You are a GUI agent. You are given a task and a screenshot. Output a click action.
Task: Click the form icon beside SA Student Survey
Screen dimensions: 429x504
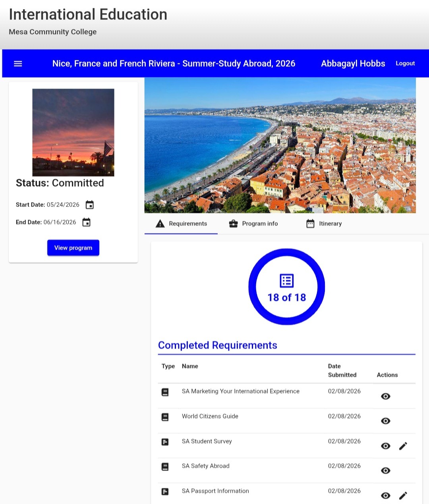click(x=165, y=442)
